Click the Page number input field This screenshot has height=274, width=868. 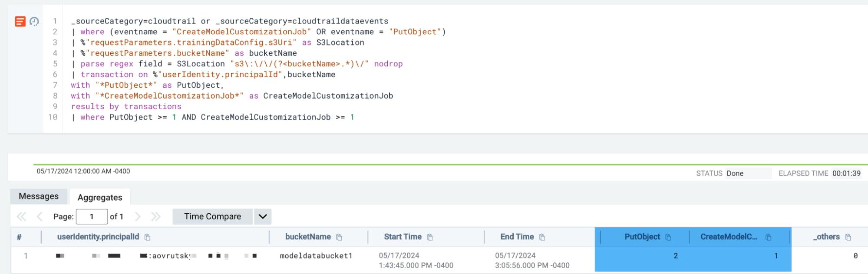coord(92,216)
